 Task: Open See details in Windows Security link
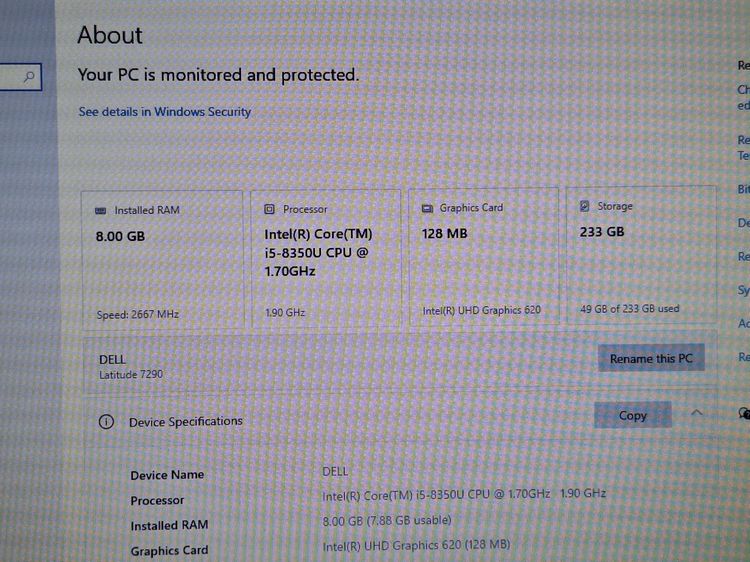pos(165,112)
